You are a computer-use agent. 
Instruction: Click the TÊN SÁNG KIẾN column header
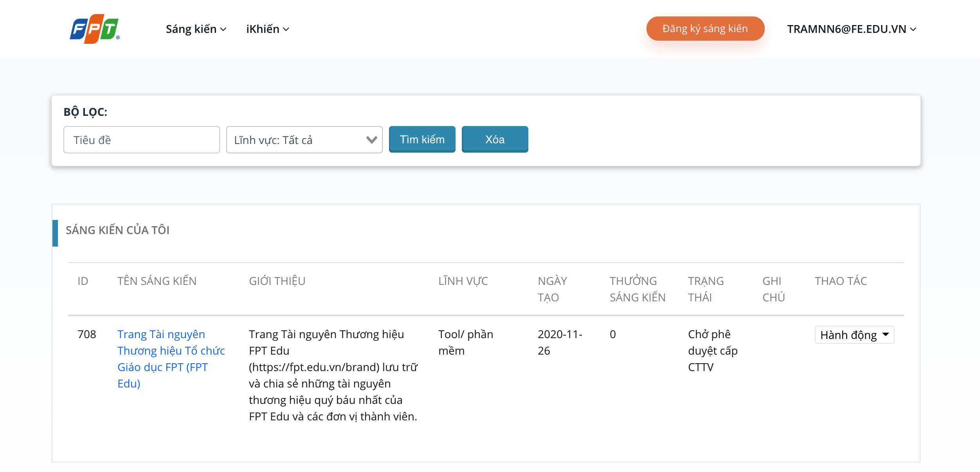157,281
